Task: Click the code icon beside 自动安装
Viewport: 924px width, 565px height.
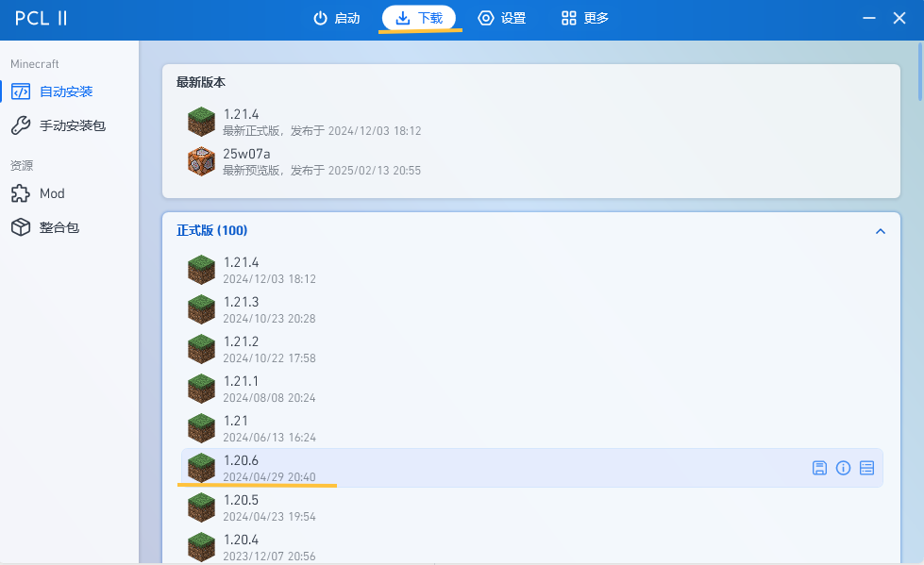Action: pyautogui.click(x=21, y=91)
